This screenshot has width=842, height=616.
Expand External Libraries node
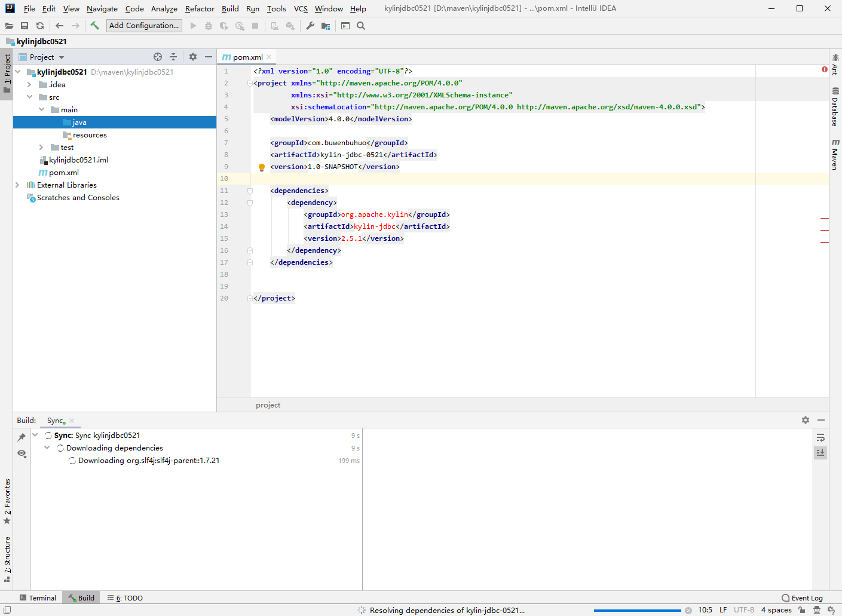tap(17, 185)
